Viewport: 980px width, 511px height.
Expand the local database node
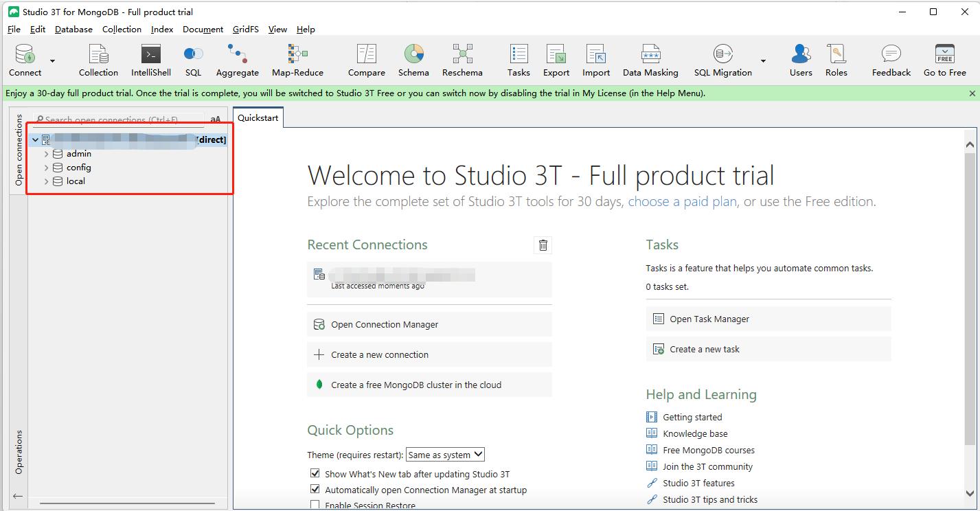click(46, 181)
